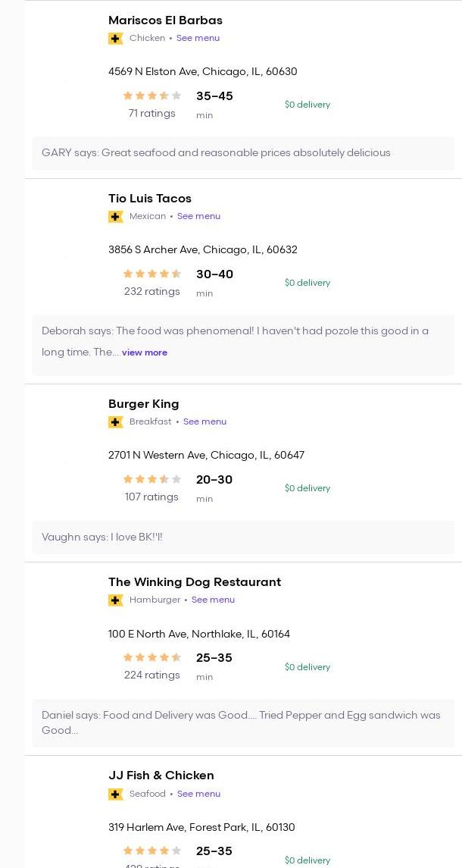Click The Winking Dog Restaurant star rating
The image size is (462, 868).
coord(152,658)
